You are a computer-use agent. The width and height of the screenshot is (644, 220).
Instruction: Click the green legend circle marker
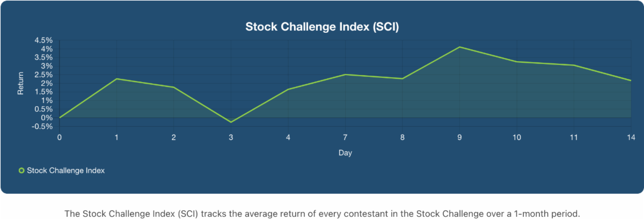coord(22,171)
